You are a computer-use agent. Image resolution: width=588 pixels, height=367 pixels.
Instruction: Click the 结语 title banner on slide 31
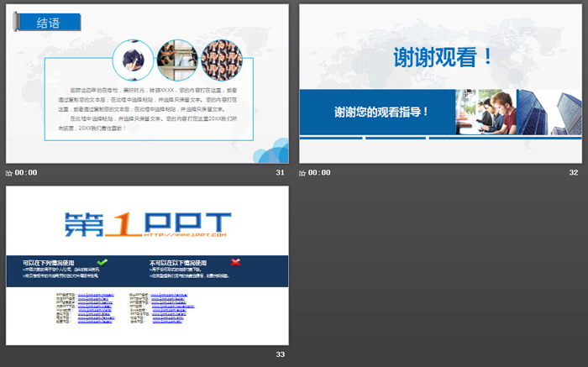click(47, 22)
